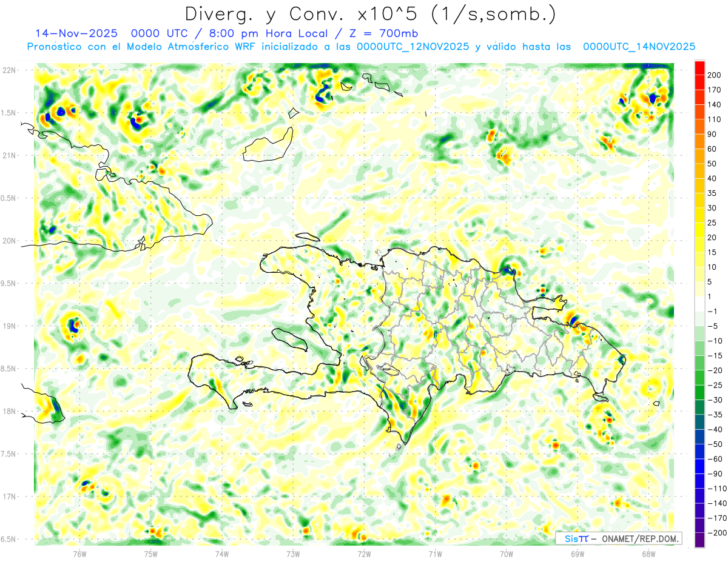Click the dark purple swatch ending the color scale
Viewport: 728px width, 562px height.
coord(700,540)
